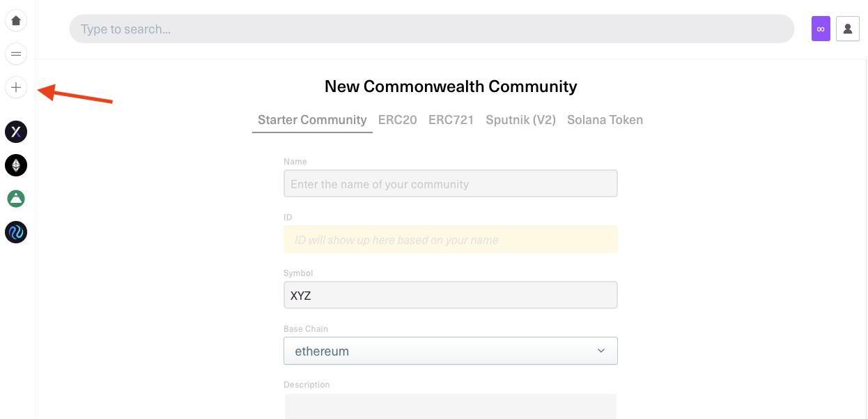Viewport: 868px width, 419px height.
Task: Click the Base Chain dropdown chevron
Action: 601,351
